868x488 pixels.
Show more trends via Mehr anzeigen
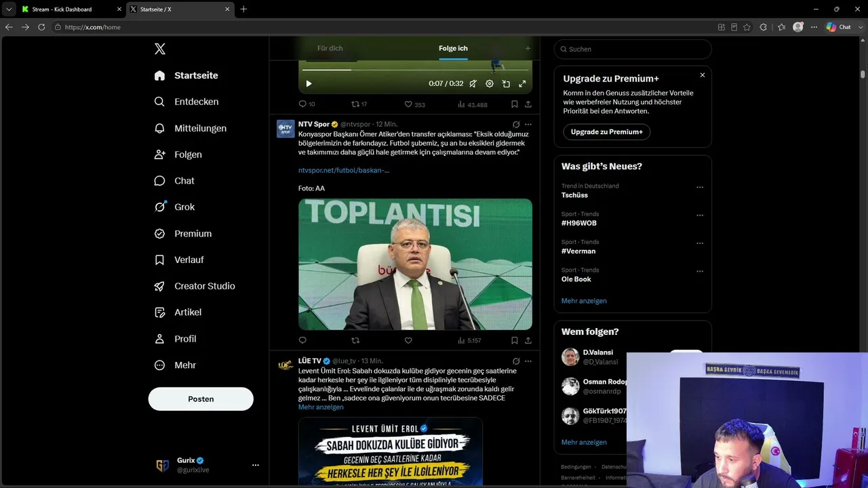coord(584,301)
